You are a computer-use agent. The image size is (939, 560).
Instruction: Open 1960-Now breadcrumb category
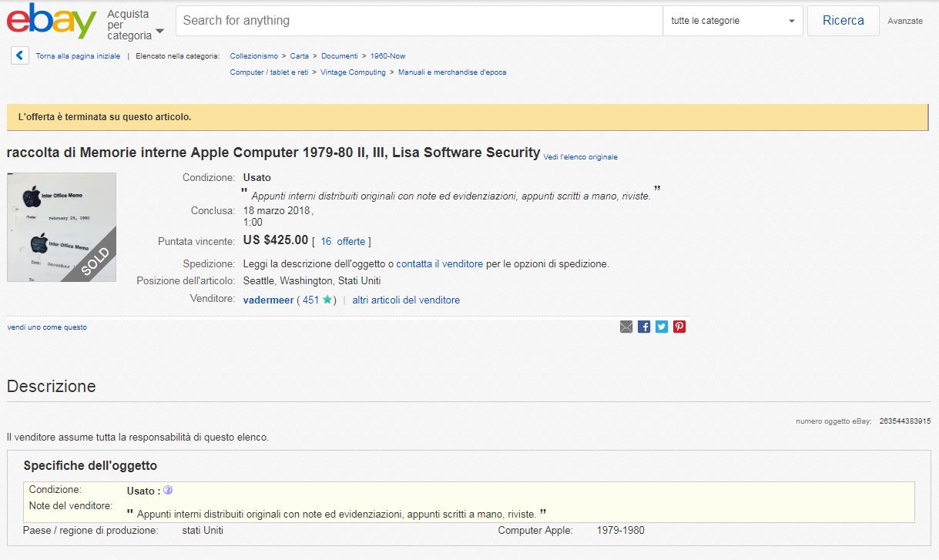pyautogui.click(x=387, y=55)
